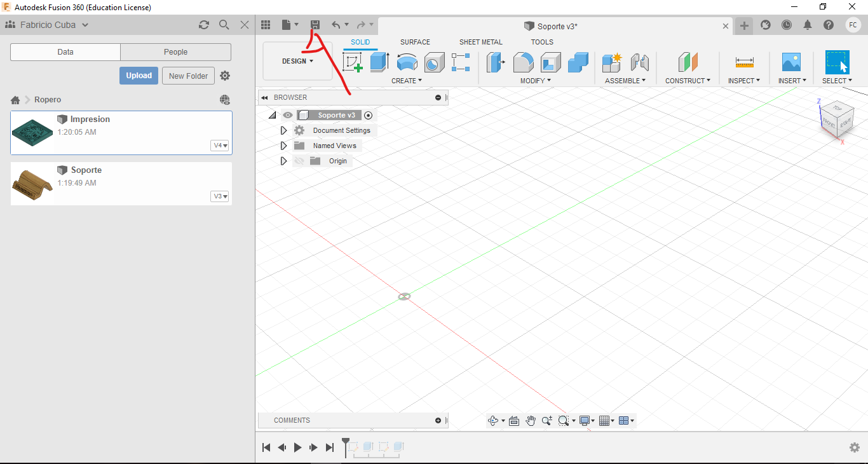The width and height of the screenshot is (868, 464).
Task: Open project on web via globe icon
Action: point(224,100)
